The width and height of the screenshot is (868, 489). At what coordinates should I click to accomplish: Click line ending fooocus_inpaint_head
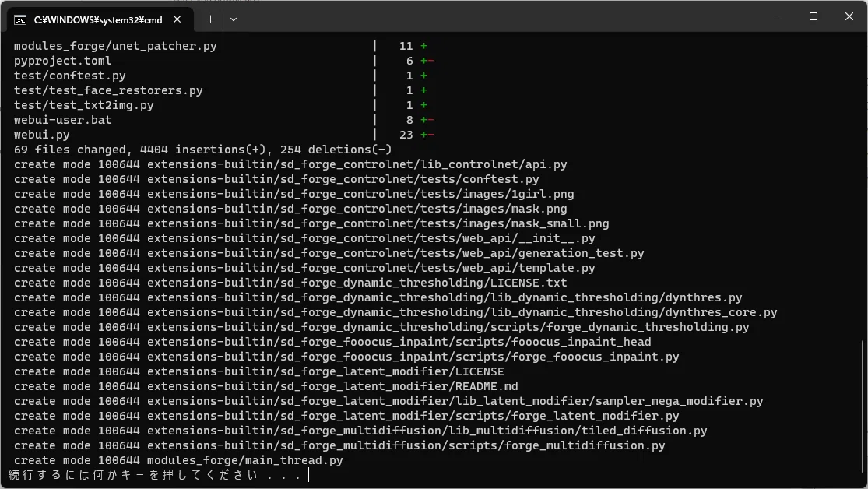pyautogui.click(x=332, y=343)
